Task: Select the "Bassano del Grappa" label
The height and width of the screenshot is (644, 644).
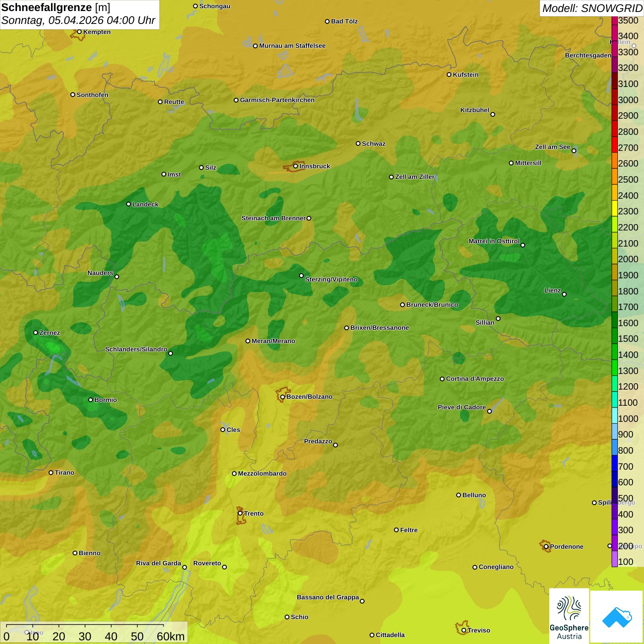Action: pyautogui.click(x=328, y=597)
